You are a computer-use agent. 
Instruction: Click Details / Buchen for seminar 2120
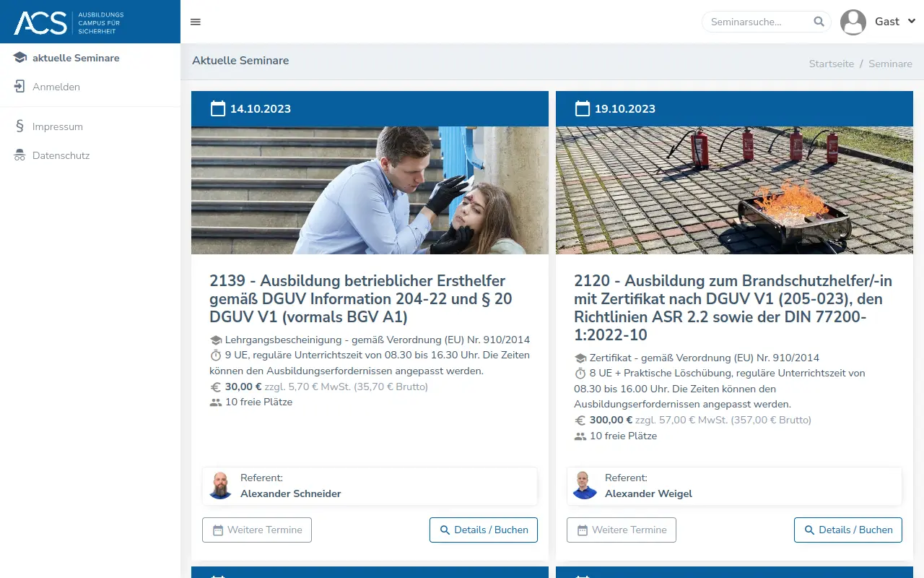848,530
